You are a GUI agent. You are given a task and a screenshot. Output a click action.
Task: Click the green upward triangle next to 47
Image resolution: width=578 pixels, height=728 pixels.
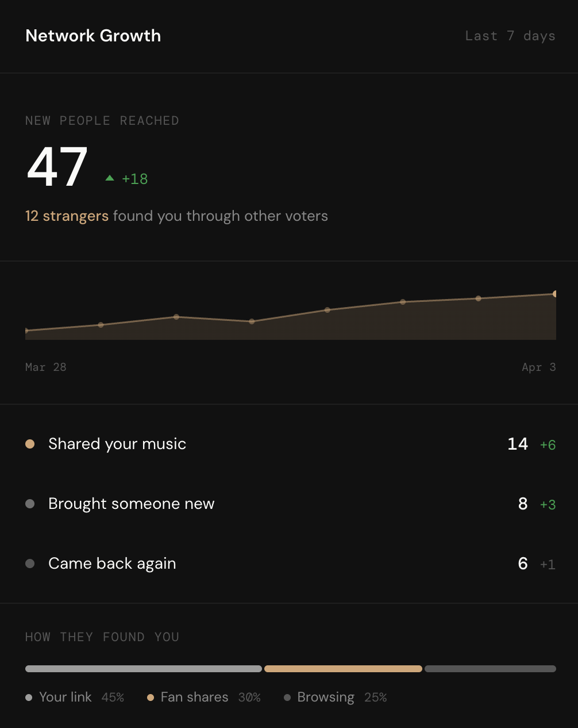[x=109, y=178]
